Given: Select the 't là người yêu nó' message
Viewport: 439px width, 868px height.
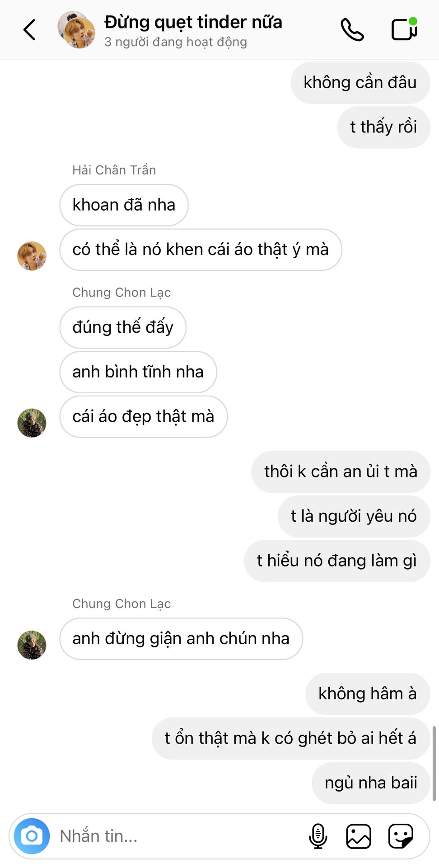Looking at the screenshot, I should (x=354, y=516).
